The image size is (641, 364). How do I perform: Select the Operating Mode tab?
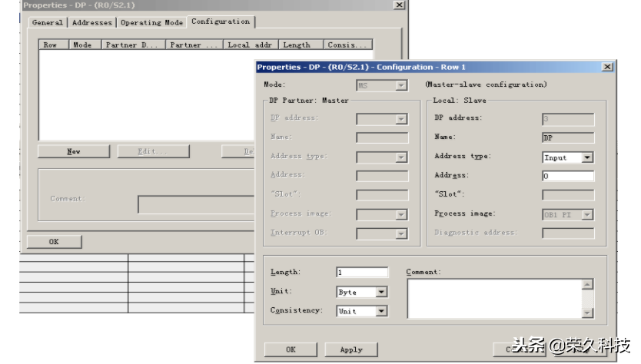click(151, 23)
